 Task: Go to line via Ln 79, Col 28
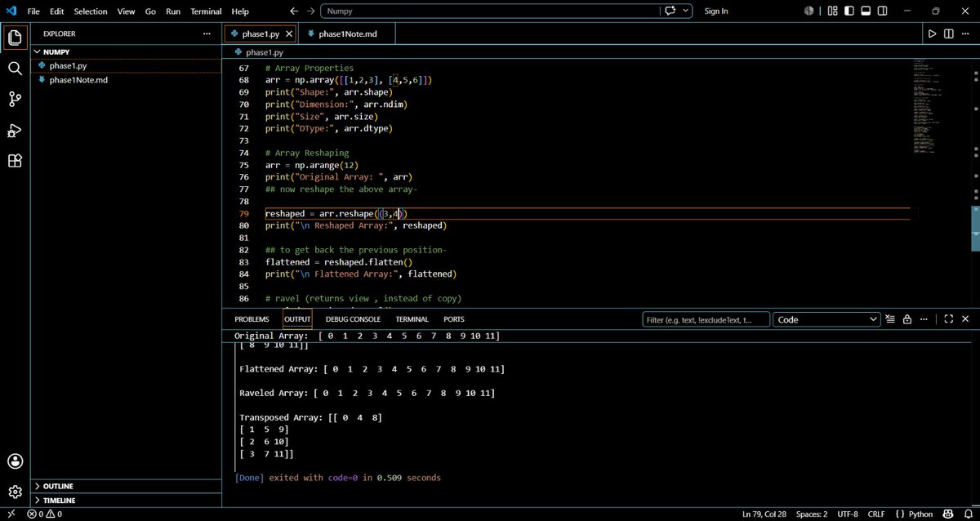coord(764,514)
